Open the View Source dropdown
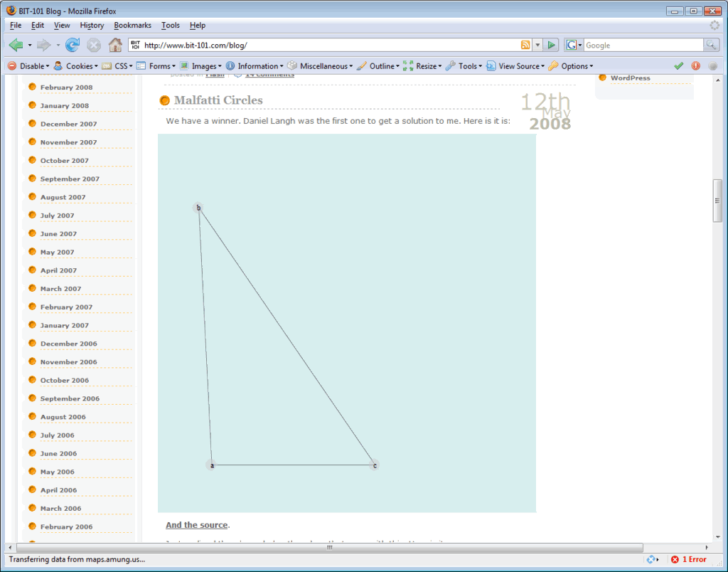 pyautogui.click(x=515, y=66)
